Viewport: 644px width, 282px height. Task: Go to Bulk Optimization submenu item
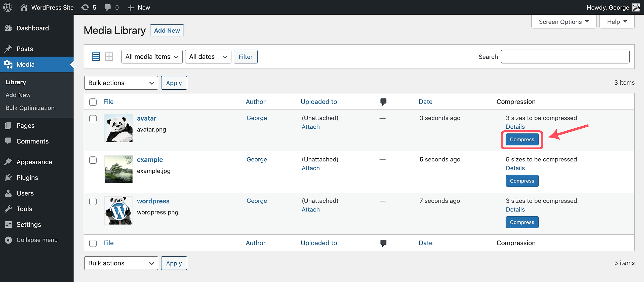30,108
